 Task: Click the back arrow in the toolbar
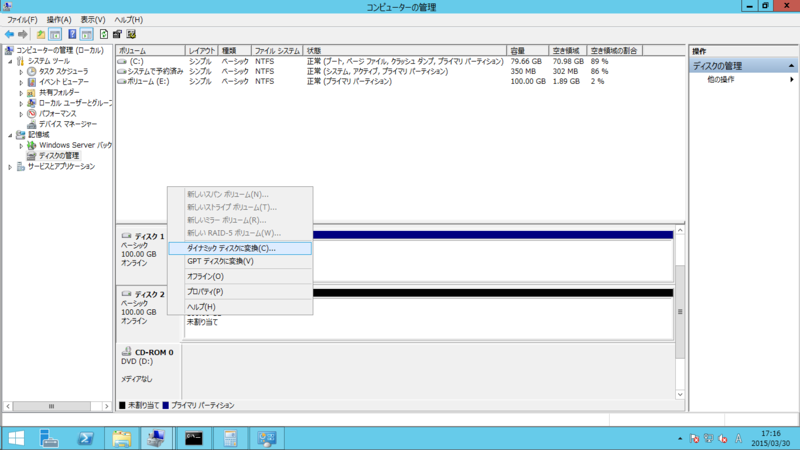pyautogui.click(x=9, y=34)
